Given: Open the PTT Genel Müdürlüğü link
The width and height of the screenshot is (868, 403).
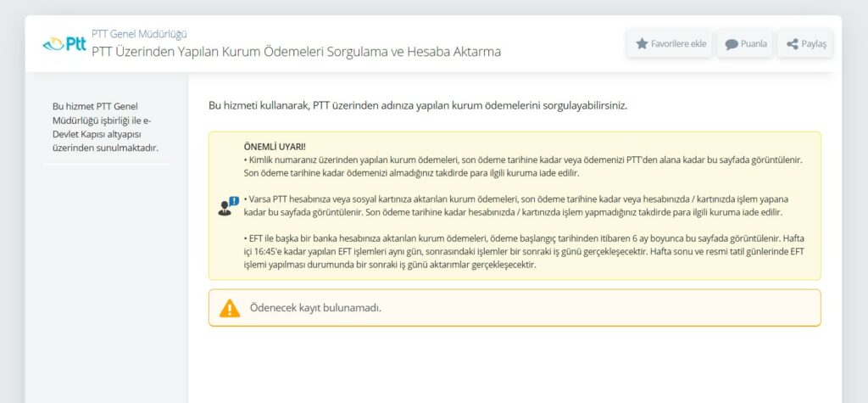Looking at the screenshot, I should [139, 34].
